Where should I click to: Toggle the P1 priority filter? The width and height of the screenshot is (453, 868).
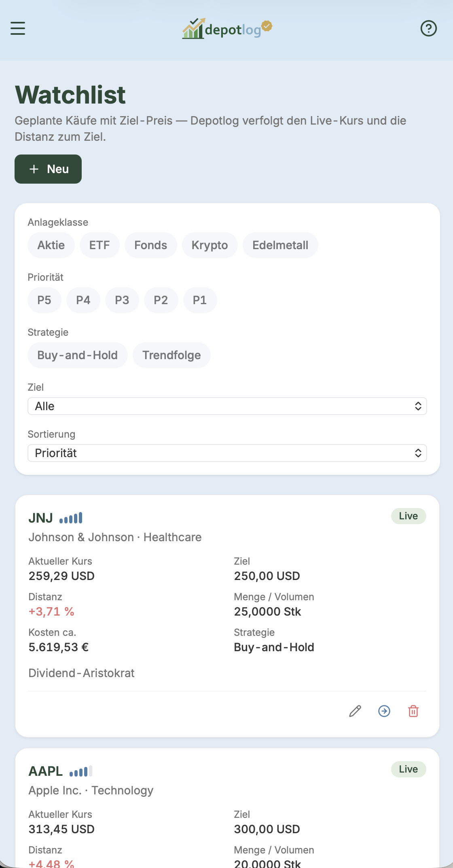[x=200, y=300]
